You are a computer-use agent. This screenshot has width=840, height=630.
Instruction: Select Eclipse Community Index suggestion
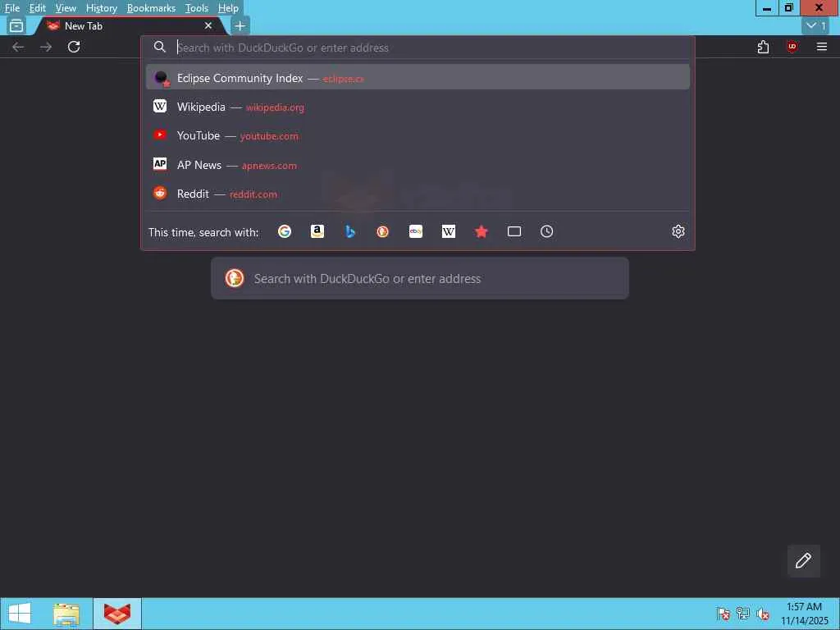point(418,77)
